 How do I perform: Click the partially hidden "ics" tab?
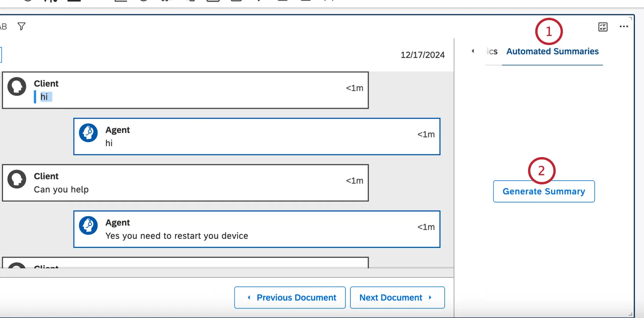(492, 51)
